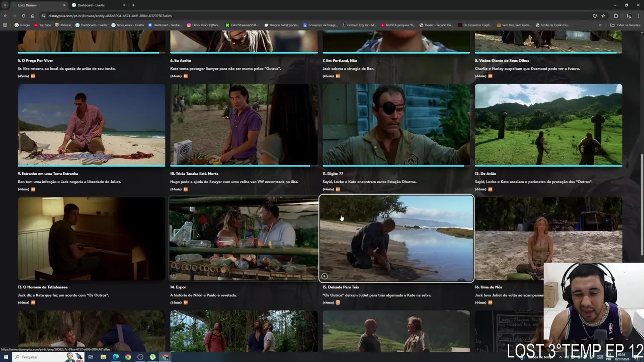Image resolution: width=644 pixels, height=362 pixels.
Task: Click the orange badge beside episode 13 duration
Action: pos(33,302)
